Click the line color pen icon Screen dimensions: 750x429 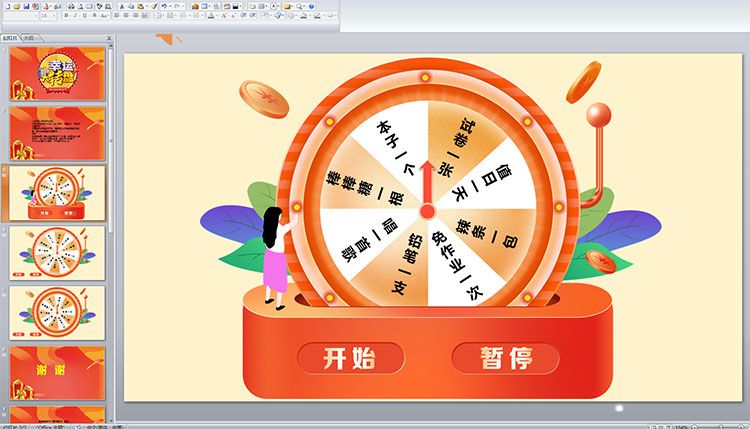(x=317, y=15)
